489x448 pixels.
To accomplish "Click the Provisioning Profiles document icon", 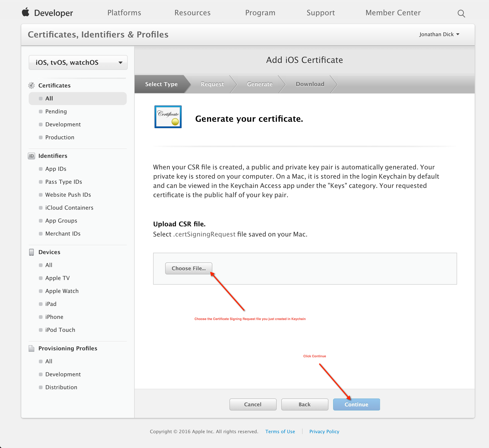I will (x=31, y=348).
